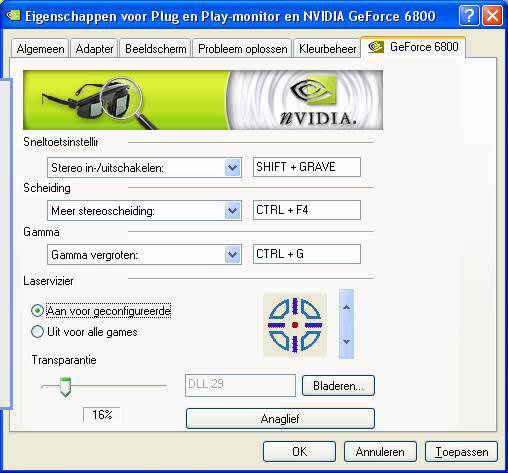Click the down arrow beside the crosshair
508x473 pixels.
pos(346,342)
